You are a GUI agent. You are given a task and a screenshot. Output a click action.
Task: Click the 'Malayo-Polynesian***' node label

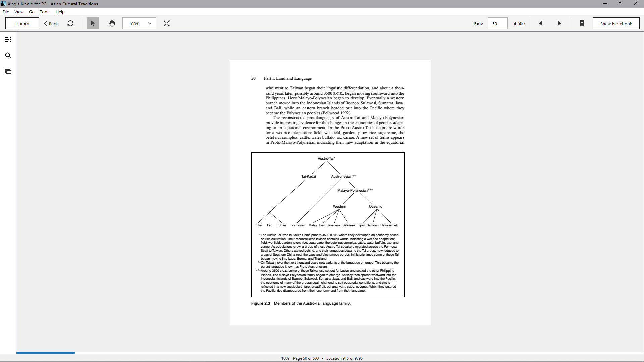coord(355,190)
